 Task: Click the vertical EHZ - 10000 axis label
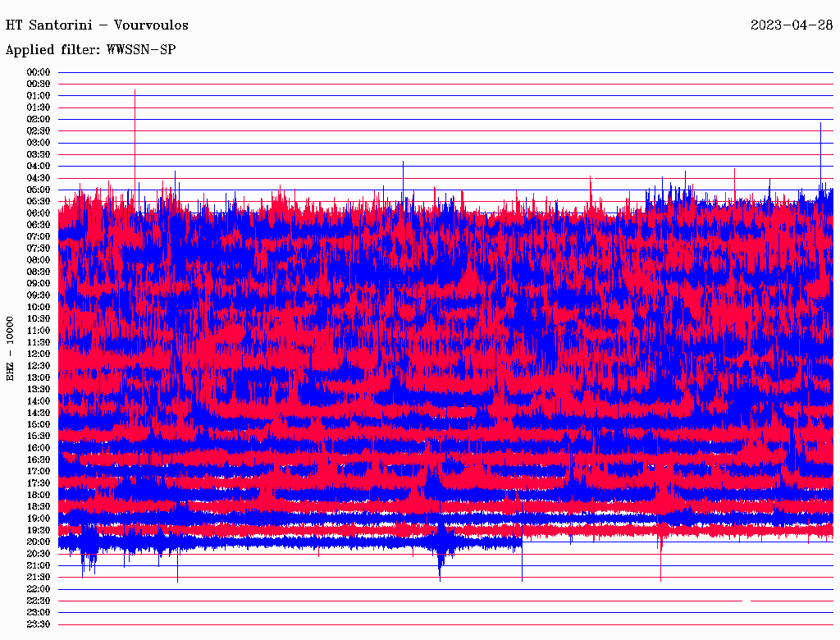click(11, 348)
